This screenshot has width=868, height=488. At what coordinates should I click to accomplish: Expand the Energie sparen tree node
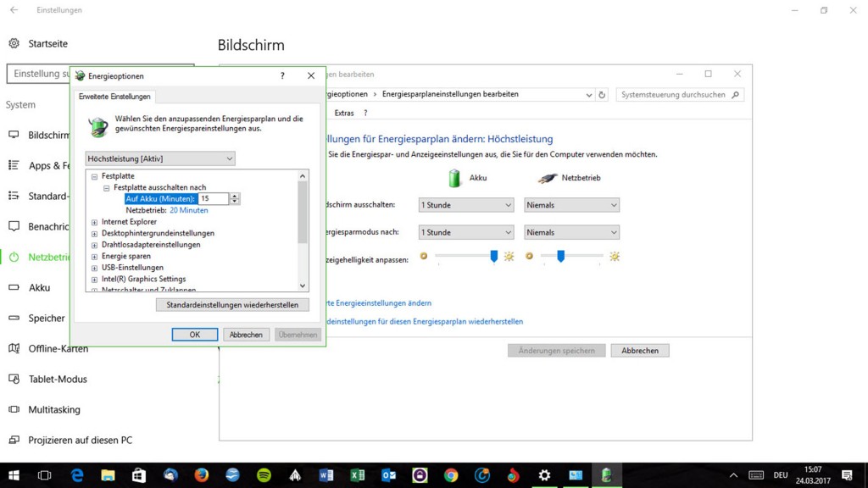pos(95,256)
